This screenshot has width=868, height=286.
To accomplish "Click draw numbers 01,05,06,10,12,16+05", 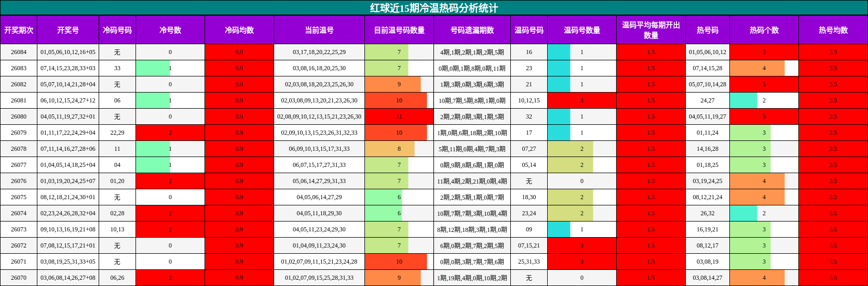I will click(68, 52).
